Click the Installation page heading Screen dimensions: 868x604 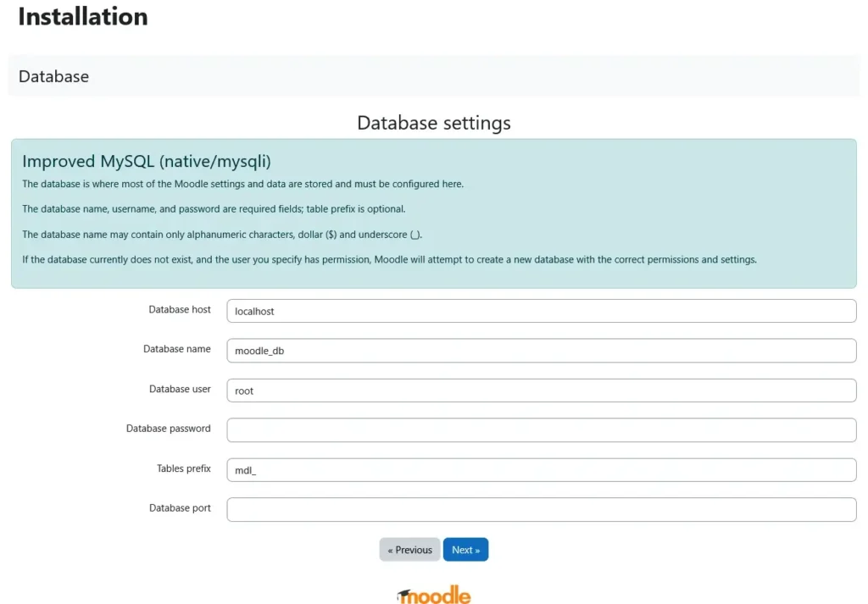[x=82, y=16]
